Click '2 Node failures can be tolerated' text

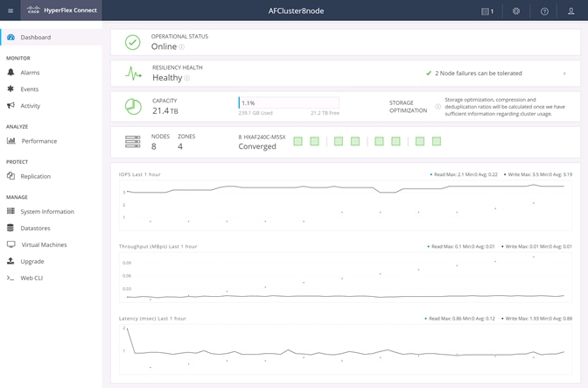pyautogui.click(x=478, y=74)
